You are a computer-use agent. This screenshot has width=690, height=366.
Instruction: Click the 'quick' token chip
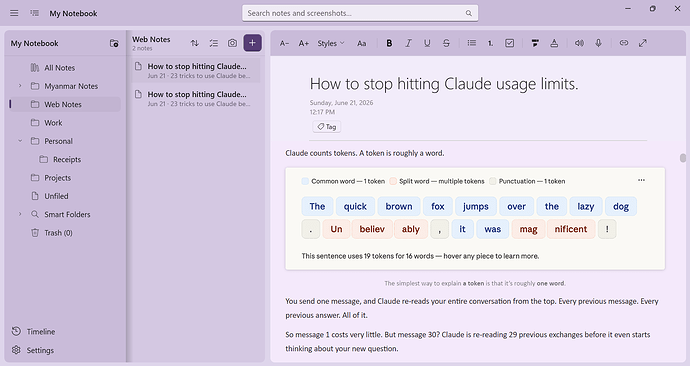tap(355, 206)
